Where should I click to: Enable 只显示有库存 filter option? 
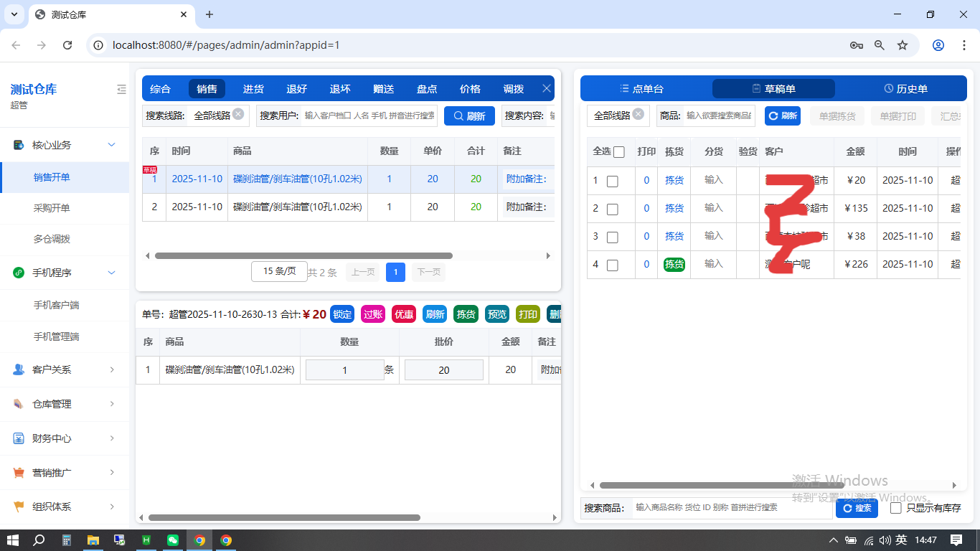pos(895,508)
